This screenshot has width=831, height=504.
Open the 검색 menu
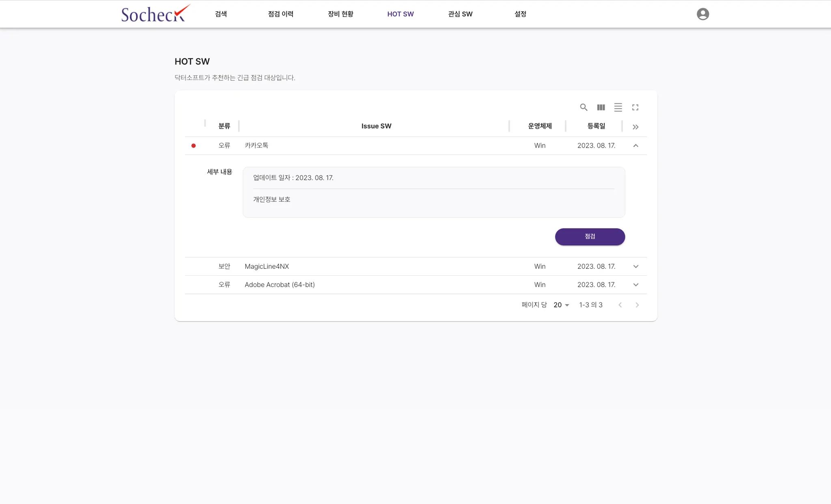pyautogui.click(x=221, y=14)
